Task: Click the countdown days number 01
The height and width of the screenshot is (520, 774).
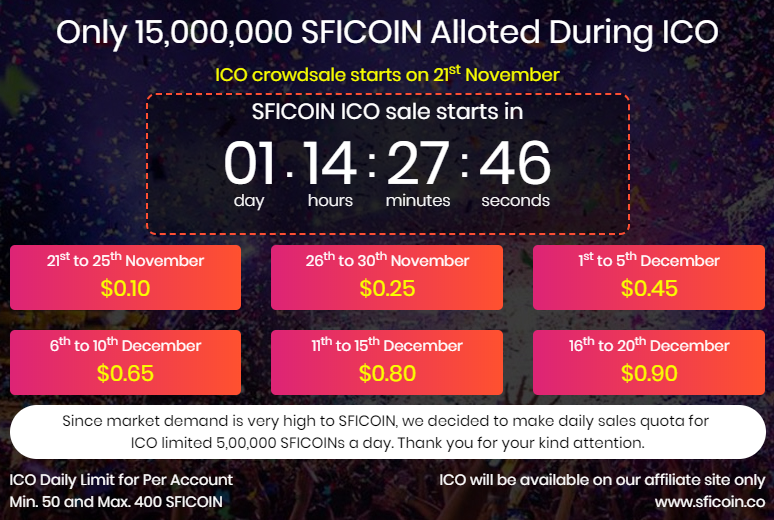Action: (249, 163)
